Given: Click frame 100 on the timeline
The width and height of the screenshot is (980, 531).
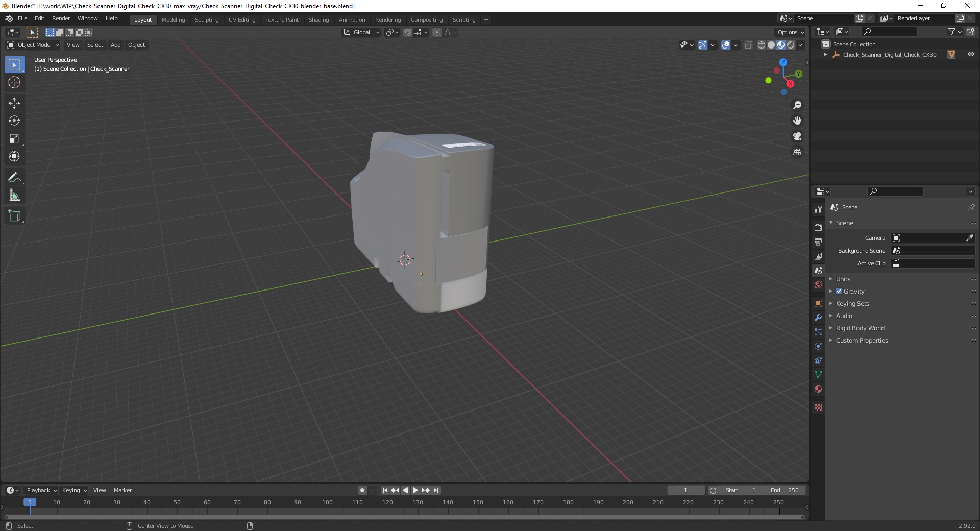Looking at the screenshot, I should (x=327, y=503).
